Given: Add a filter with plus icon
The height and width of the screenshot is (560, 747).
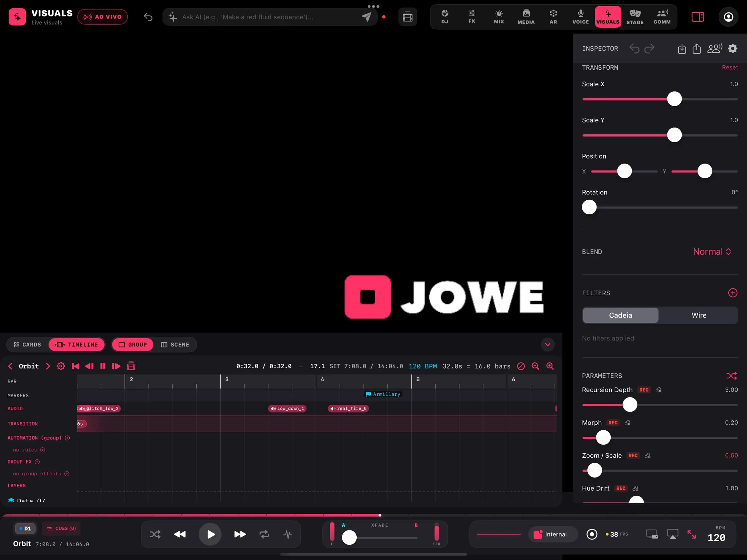Looking at the screenshot, I should tap(732, 293).
